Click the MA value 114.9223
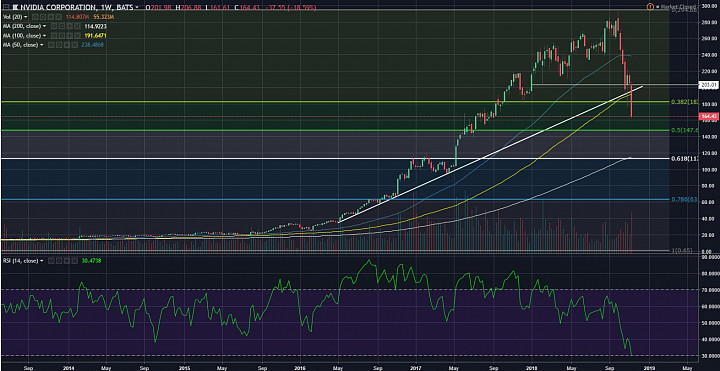 95,27
